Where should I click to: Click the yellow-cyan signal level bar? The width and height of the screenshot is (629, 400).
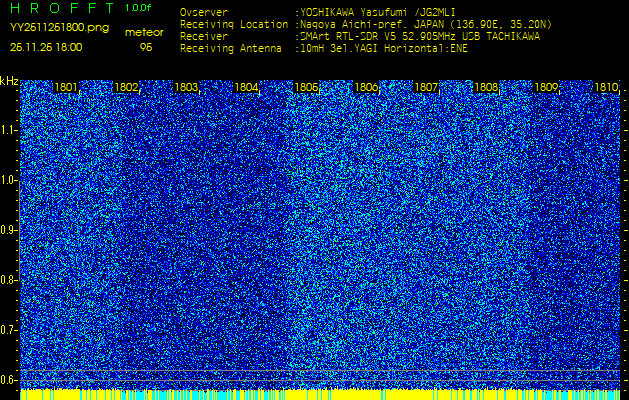point(320,394)
